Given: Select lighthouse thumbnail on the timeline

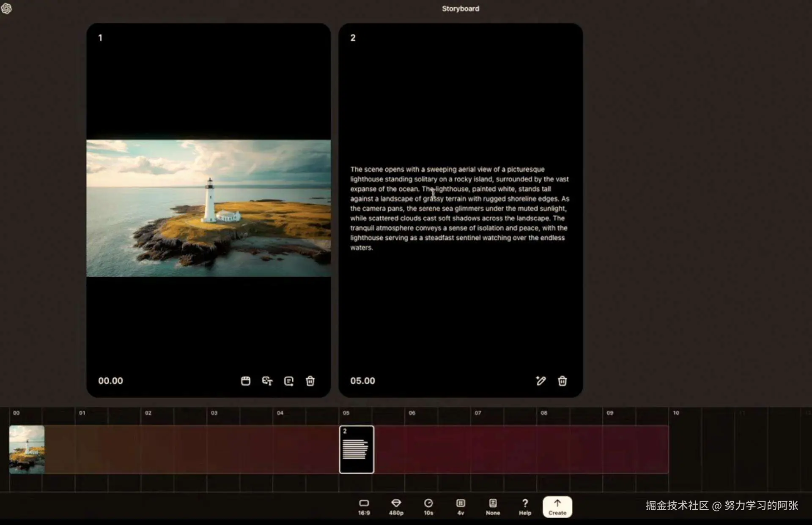Looking at the screenshot, I should pyautogui.click(x=27, y=449).
